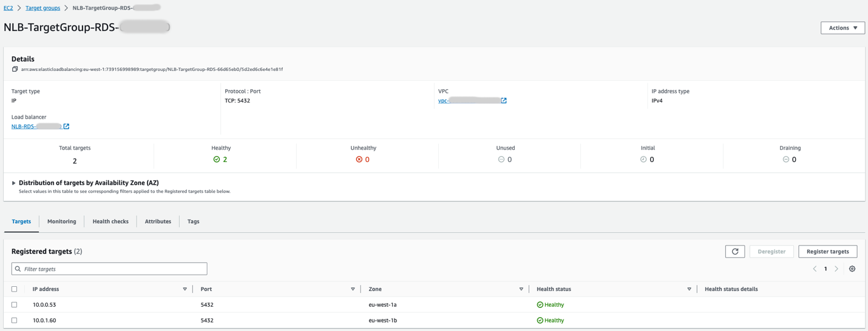This screenshot has width=868, height=331.
Task: Click the zone cell eu-west-1b
Action: [382, 320]
